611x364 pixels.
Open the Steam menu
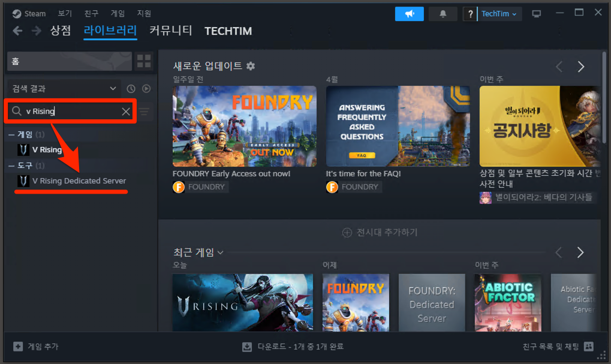(29, 14)
